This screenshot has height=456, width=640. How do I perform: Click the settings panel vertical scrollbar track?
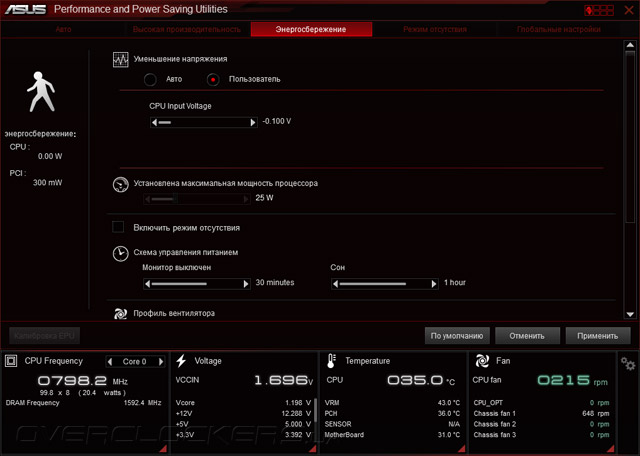pyautogui.click(x=630, y=180)
